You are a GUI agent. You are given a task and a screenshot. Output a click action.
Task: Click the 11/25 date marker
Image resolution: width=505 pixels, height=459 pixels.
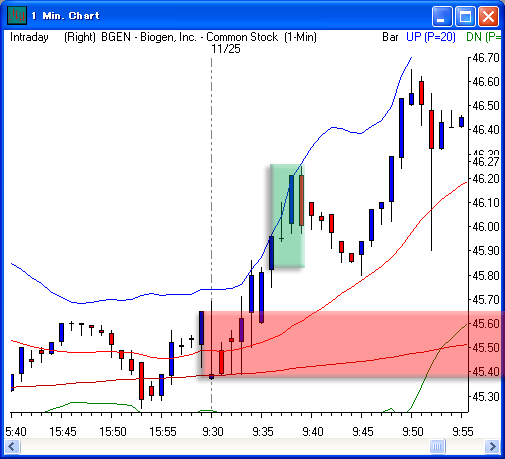click(226, 49)
